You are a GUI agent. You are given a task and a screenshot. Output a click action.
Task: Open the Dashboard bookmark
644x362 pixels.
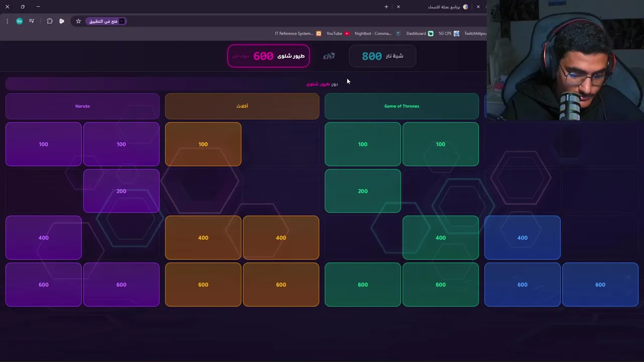tap(420, 34)
